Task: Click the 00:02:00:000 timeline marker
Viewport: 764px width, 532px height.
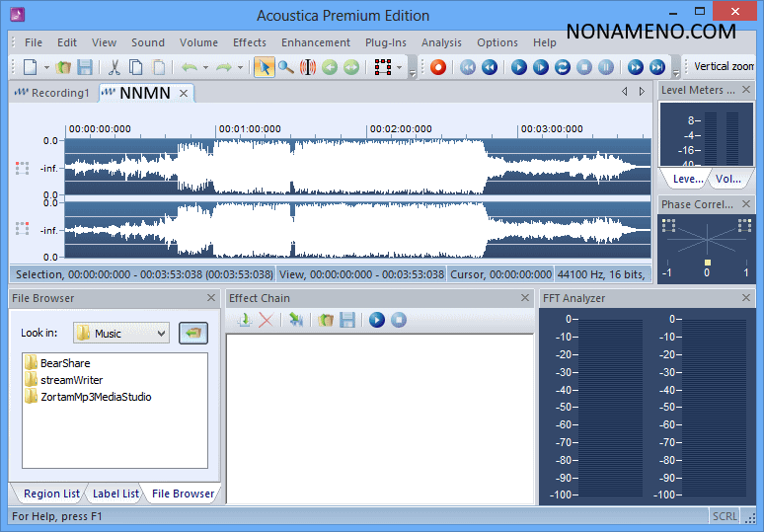Action: coord(399,129)
